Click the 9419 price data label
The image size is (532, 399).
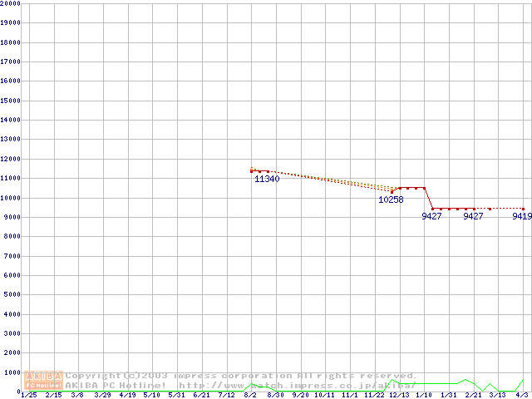click(x=521, y=216)
